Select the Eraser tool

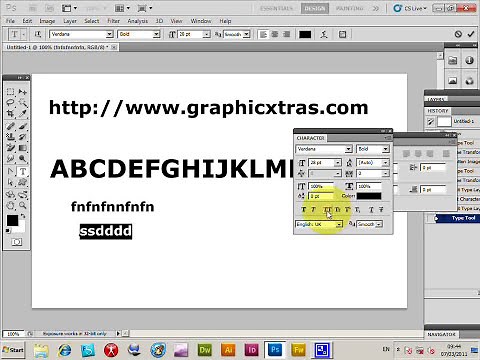pyautogui.click(x=10, y=148)
